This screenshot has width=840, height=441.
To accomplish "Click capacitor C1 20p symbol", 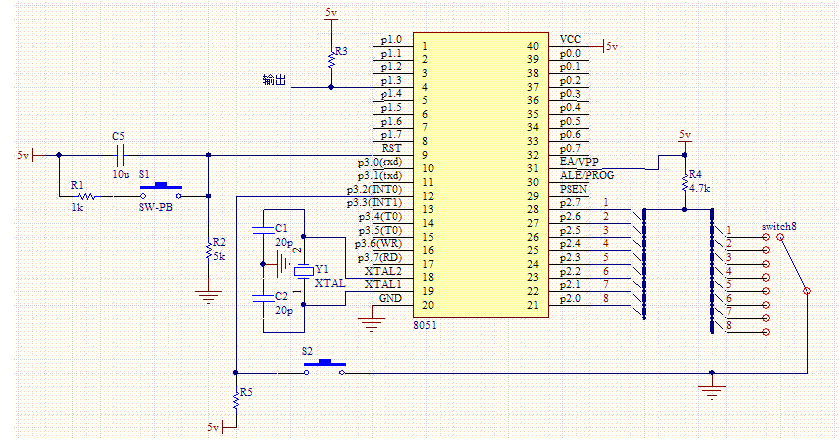I will click(263, 229).
